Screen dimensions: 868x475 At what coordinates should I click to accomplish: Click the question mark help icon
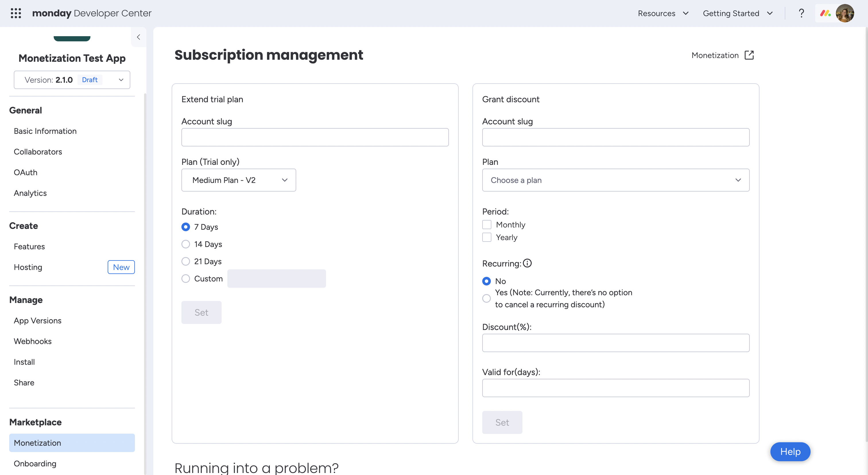coord(801,13)
